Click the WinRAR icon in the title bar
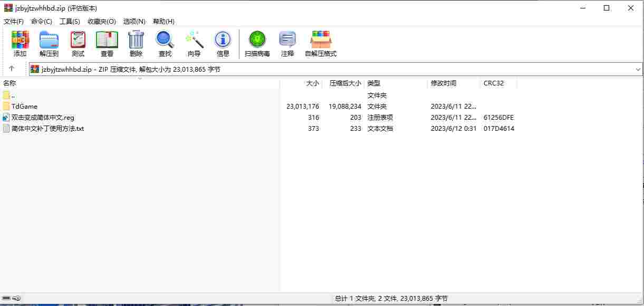This screenshot has height=306, width=644. 8,8
